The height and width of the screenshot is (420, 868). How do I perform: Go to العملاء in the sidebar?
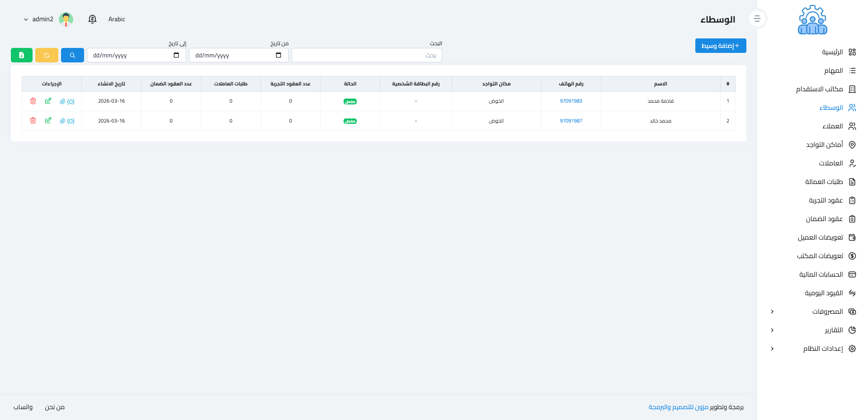(832, 126)
